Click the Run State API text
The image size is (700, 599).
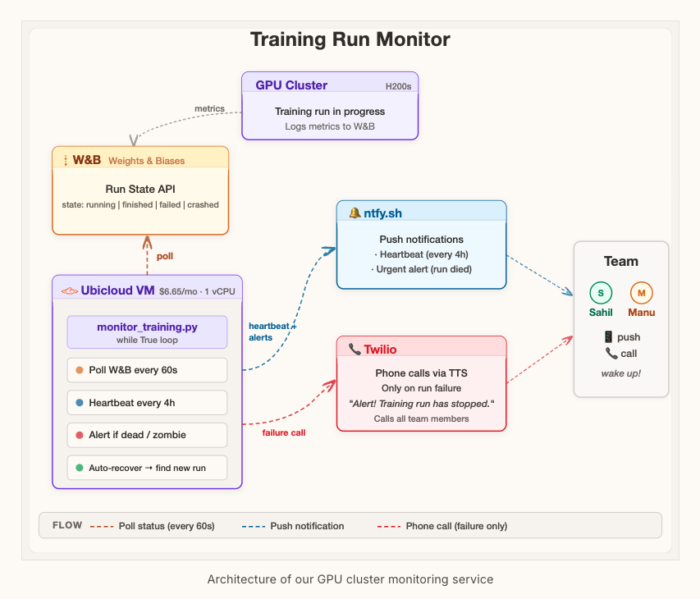(140, 189)
